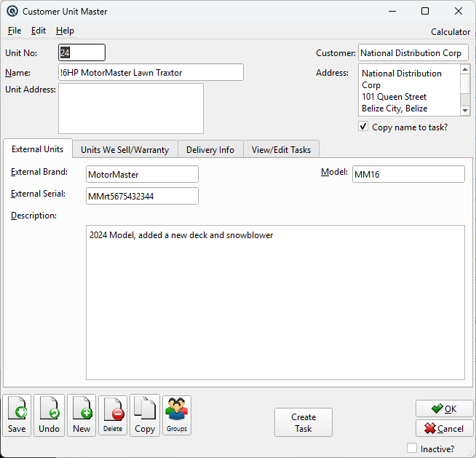The width and height of the screenshot is (476, 458).
Task: Click the External Brand field
Action: pos(142,174)
